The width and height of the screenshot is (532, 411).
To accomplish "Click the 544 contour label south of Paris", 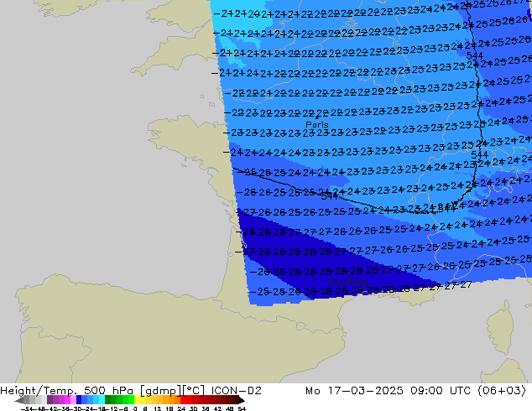I will pyautogui.click(x=330, y=196).
